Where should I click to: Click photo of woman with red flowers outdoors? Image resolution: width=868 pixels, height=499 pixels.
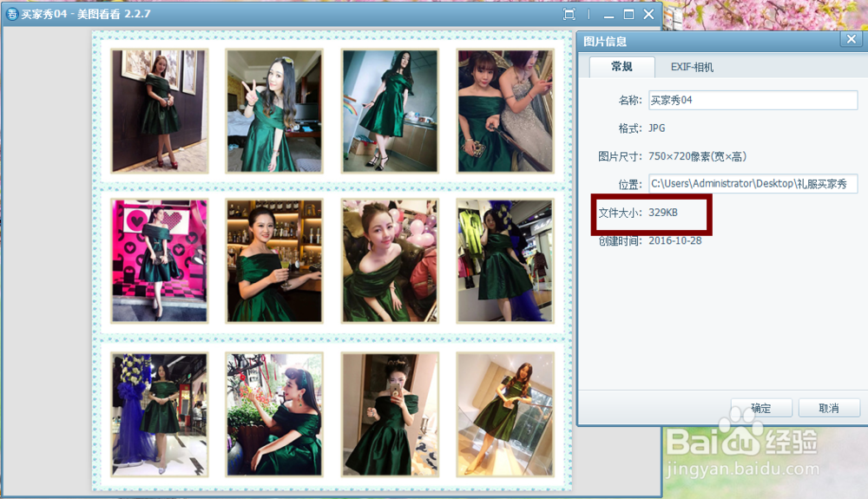[x=274, y=414]
